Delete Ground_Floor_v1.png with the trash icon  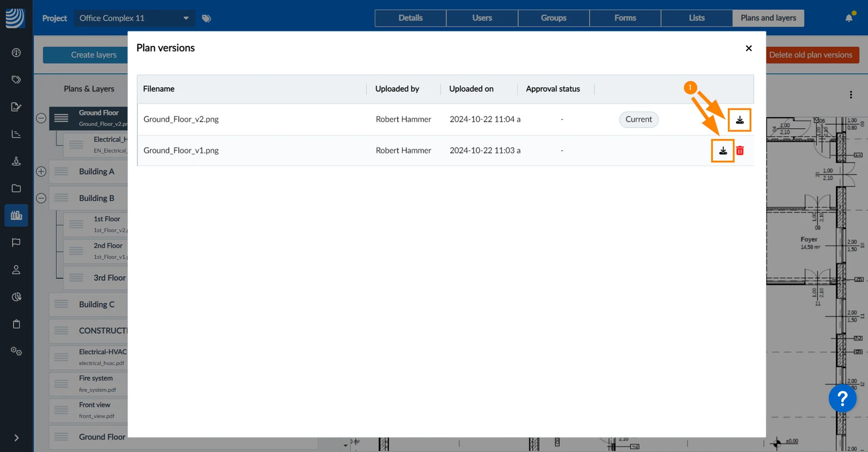coord(740,151)
